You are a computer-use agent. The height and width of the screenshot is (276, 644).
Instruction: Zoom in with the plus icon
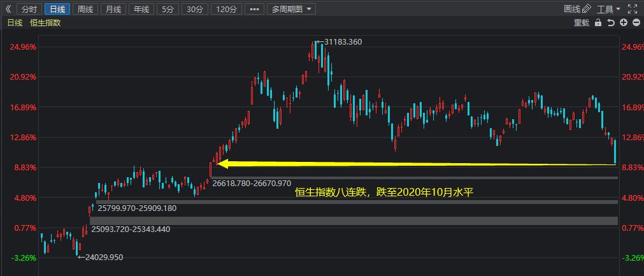624,22
